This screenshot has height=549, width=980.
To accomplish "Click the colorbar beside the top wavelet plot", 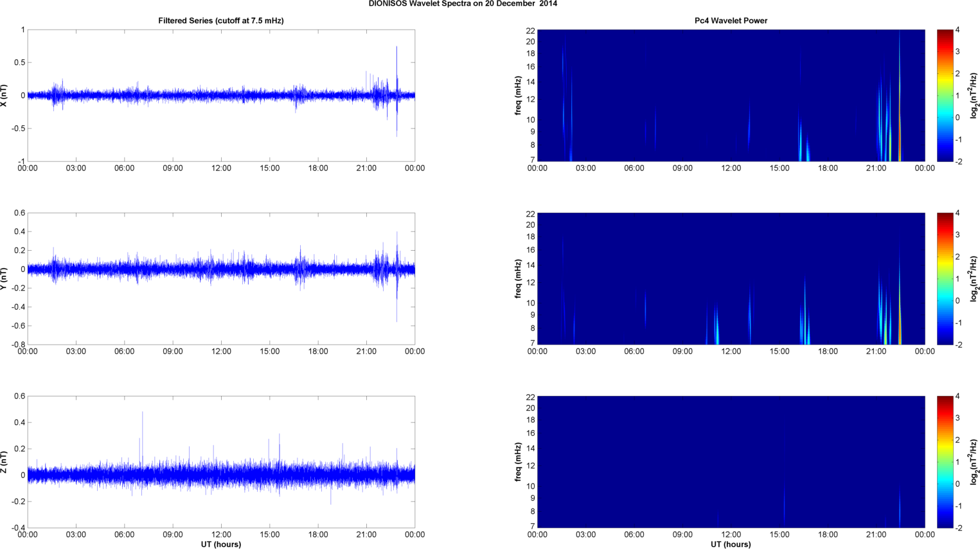I will point(945,95).
